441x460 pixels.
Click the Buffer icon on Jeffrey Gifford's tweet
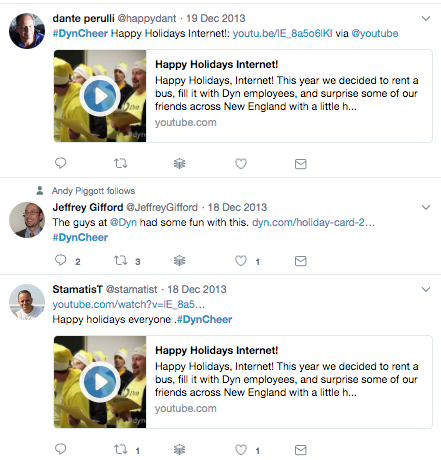point(179,261)
